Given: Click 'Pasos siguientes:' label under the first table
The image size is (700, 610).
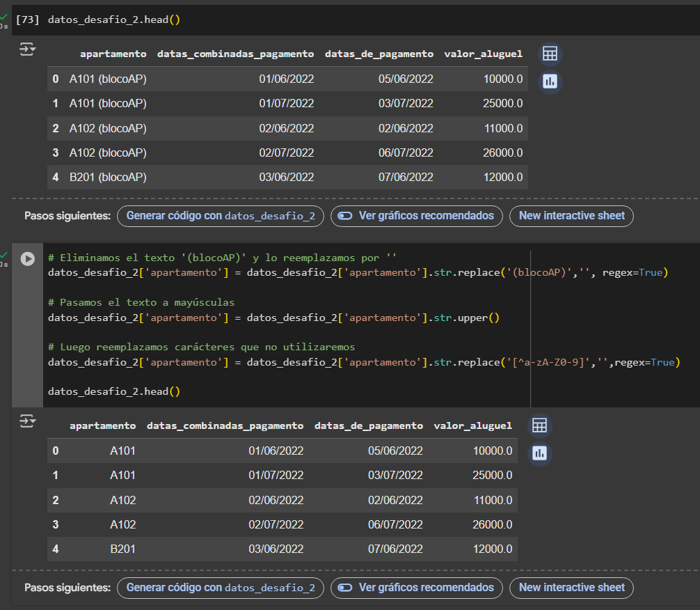Looking at the screenshot, I should tap(67, 216).
